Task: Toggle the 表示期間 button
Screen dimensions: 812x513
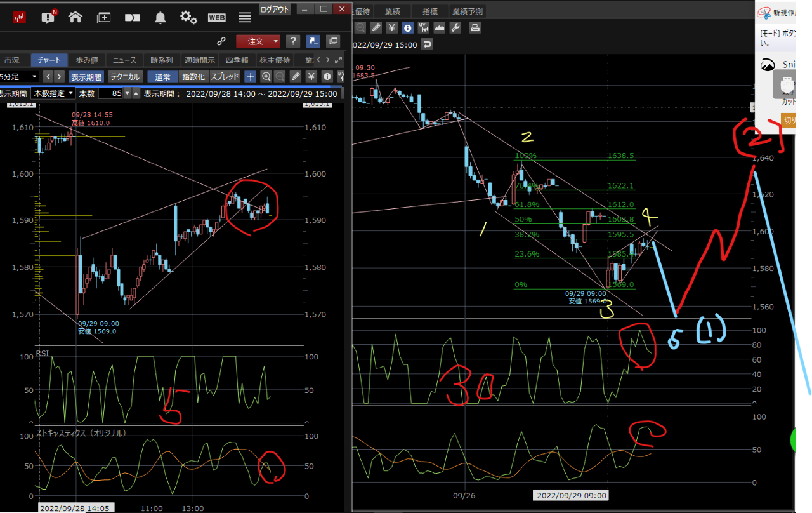Action: (x=86, y=77)
